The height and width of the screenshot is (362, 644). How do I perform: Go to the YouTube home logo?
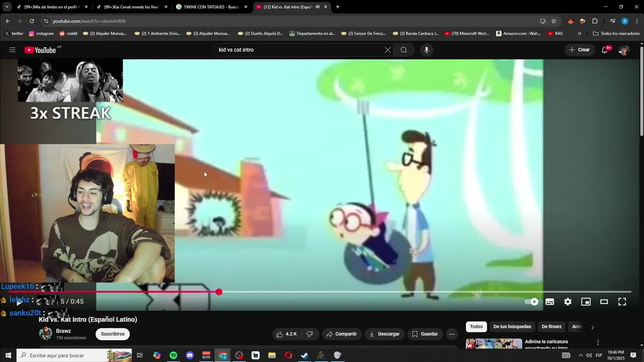coord(41,50)
